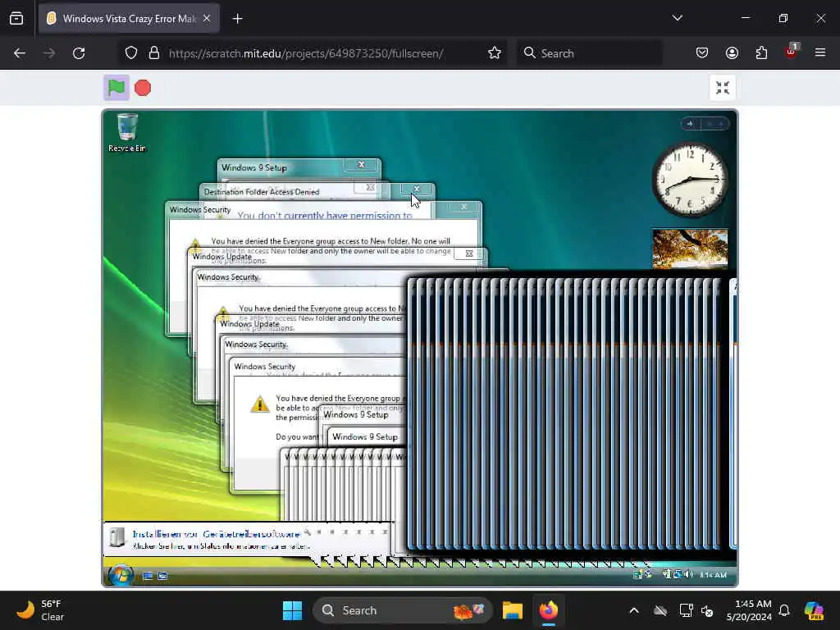Close the topmost Windows 9 Setup dialog
Image resolution: width=840 pixels, height=630 pixels.
coord(361,165)
